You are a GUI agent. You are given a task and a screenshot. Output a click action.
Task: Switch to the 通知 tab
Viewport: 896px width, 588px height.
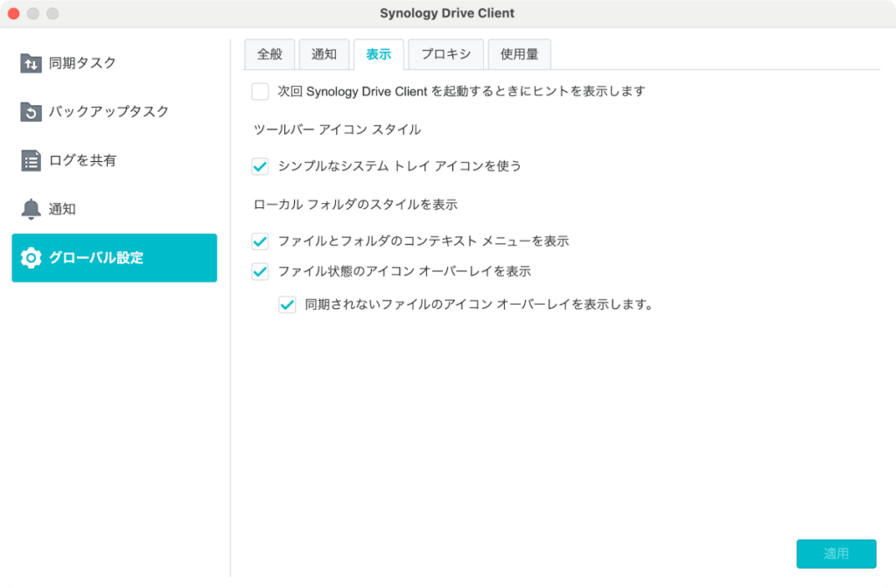tap(324, 54)
